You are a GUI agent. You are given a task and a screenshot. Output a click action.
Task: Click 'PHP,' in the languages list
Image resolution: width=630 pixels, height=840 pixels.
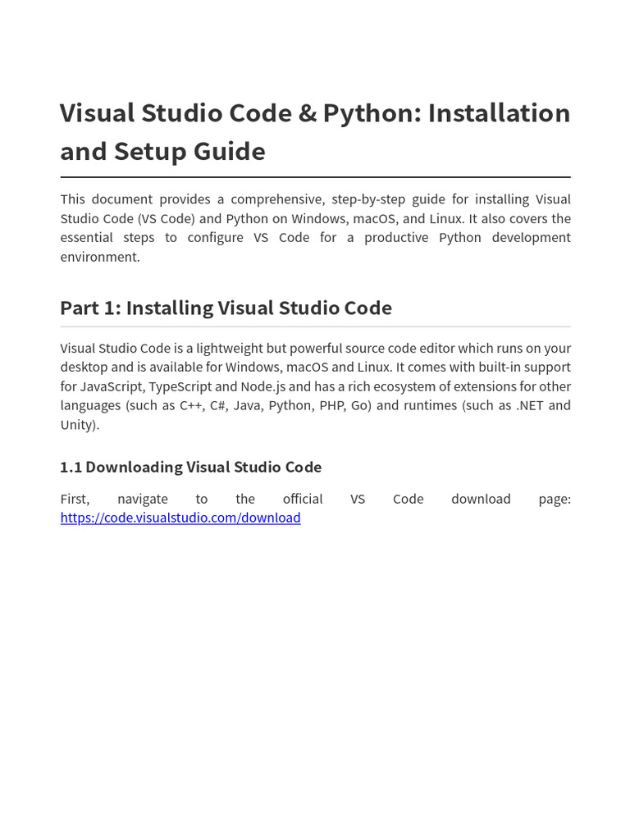point(332,405)
